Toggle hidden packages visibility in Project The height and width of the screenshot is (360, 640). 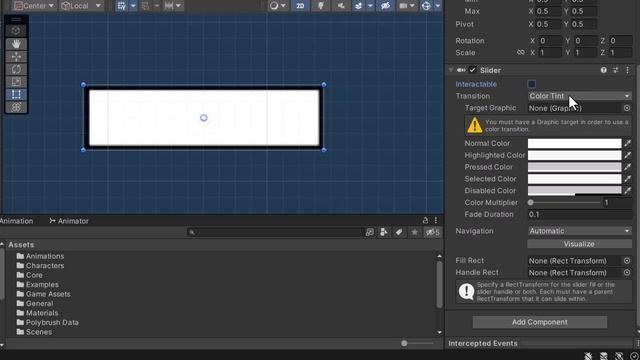click(432, 232)
